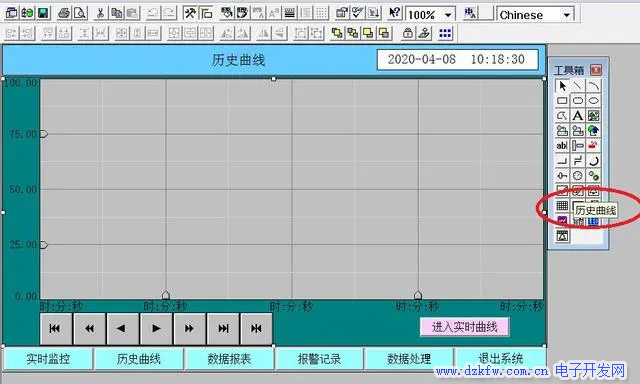Choose the ellipse shape tool
This screenshot has width=640, height=384.
[593, 101]
